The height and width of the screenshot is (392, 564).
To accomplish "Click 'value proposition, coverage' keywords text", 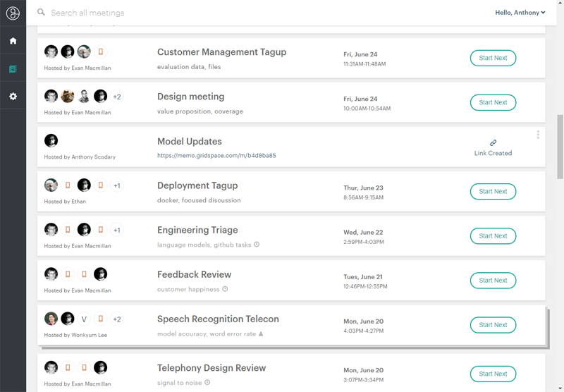I will [x=200, y=111].
